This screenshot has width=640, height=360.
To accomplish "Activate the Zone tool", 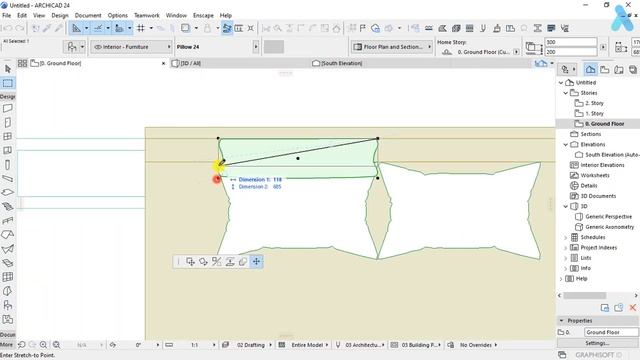I will 8,320.
